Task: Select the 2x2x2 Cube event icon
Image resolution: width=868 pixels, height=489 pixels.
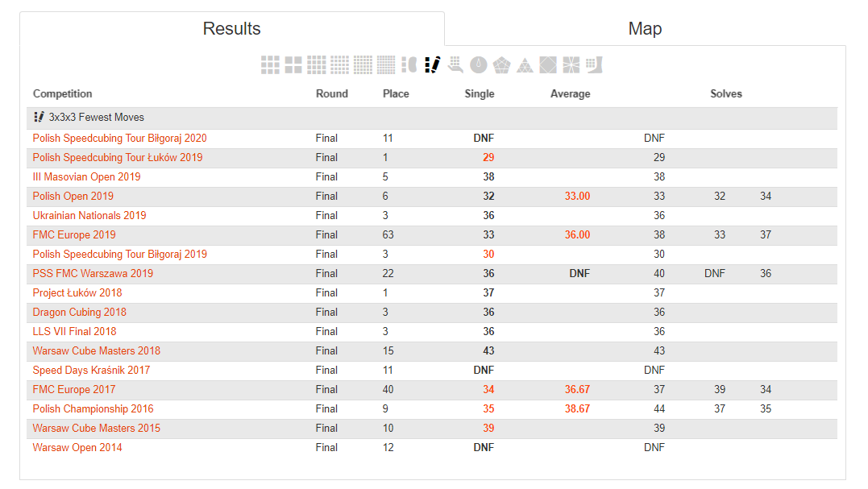Action: coord(293,64)
